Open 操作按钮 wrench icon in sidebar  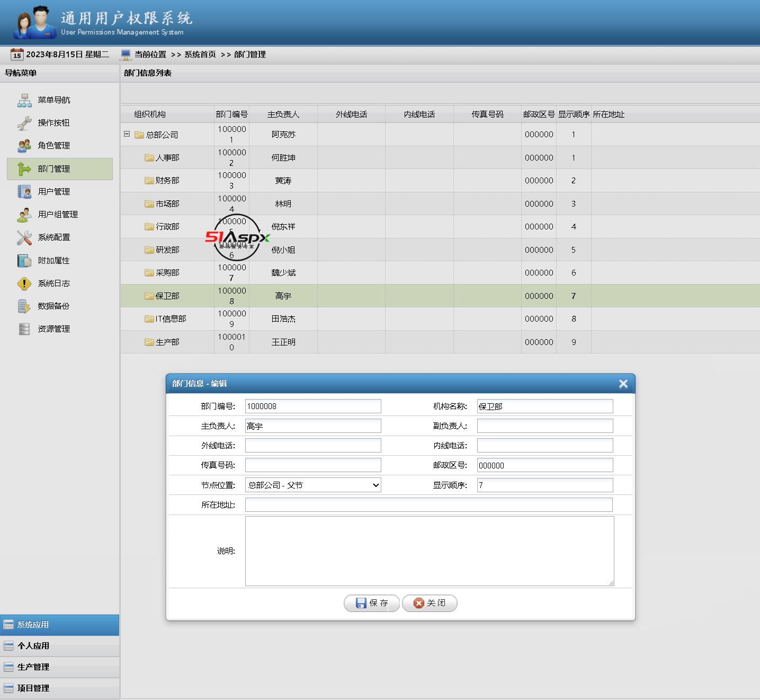click(x=24, y=123)
